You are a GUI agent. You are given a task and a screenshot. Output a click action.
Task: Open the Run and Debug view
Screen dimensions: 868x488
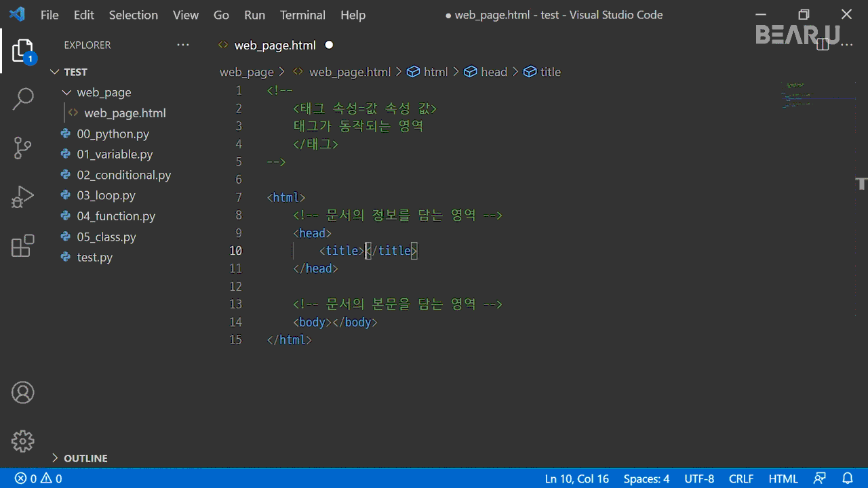(x=22, y=197)
